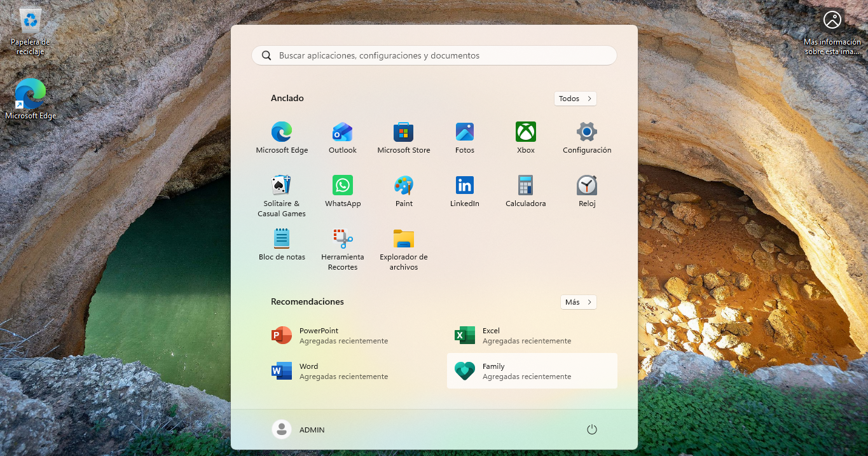Show more recommendations with Más button
This screenshot has width=868, height=456.
(579, 302)
